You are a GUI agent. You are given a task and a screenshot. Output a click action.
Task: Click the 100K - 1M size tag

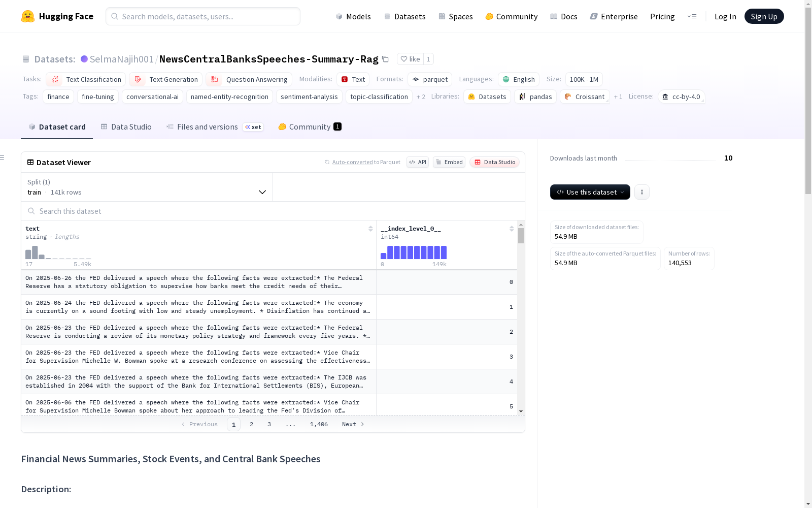(584, 79)
